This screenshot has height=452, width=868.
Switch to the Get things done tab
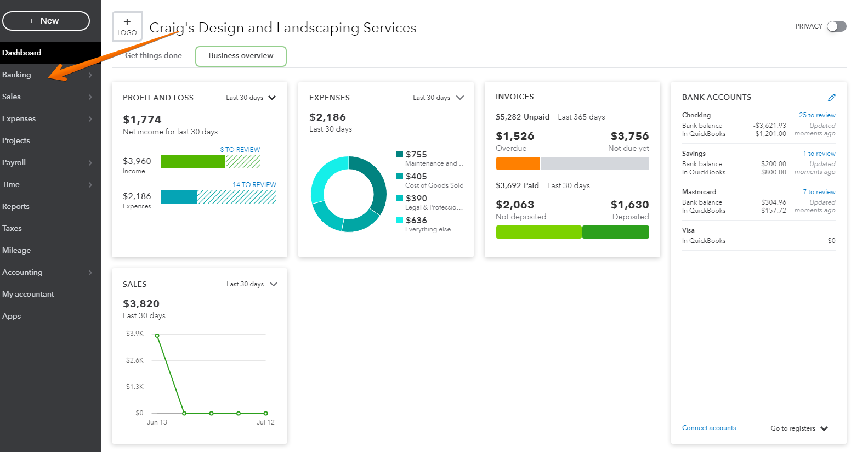(154, 55)
